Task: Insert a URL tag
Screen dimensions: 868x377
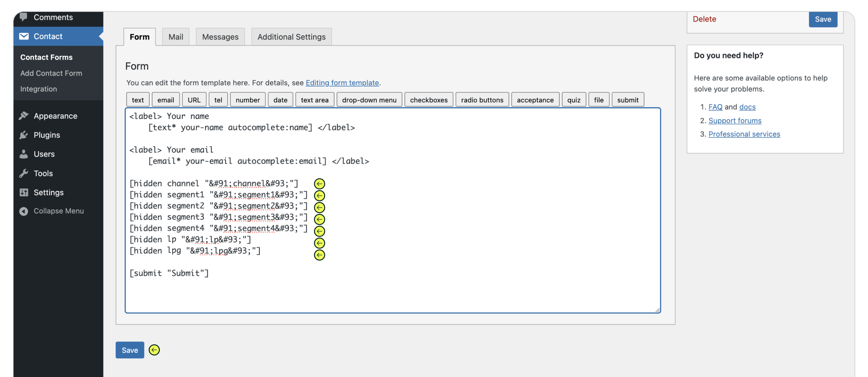Action: pos(194,100)
